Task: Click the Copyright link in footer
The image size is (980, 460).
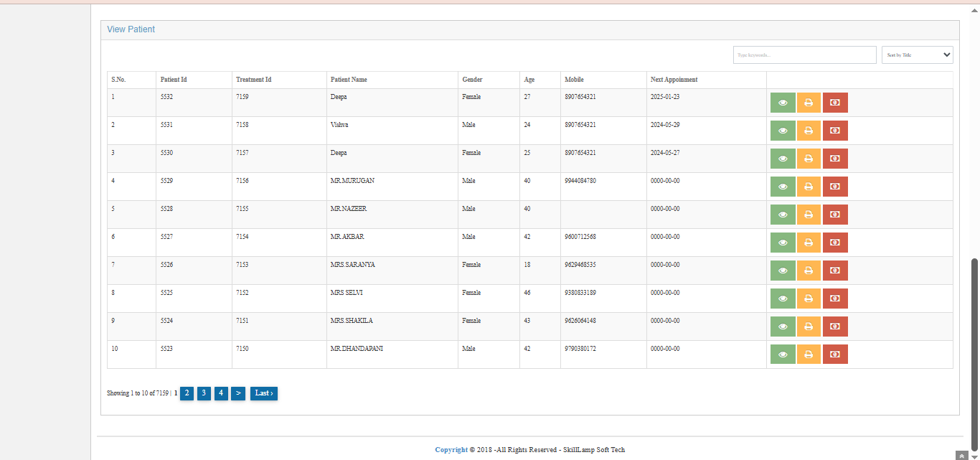Action: tap(451, 450)
